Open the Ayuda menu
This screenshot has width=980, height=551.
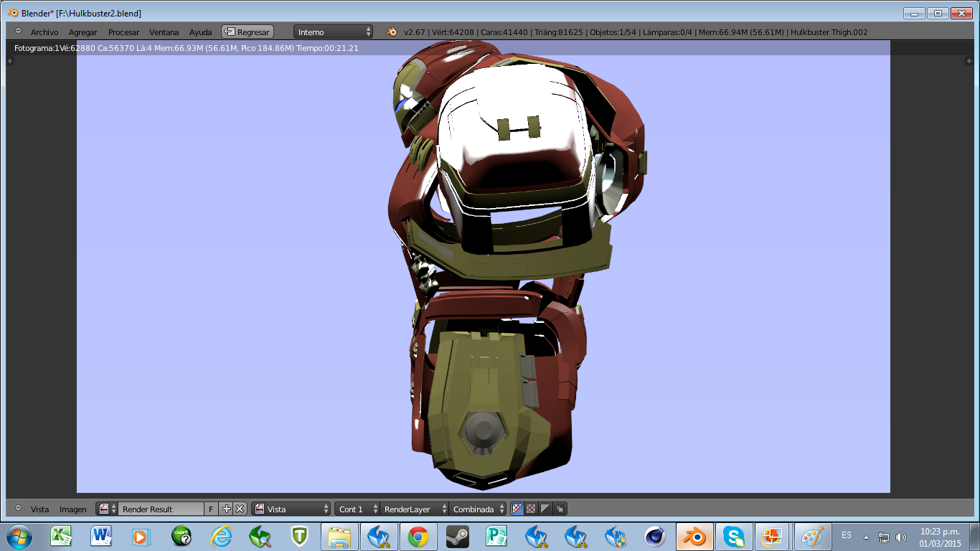(x=200, y=32)
